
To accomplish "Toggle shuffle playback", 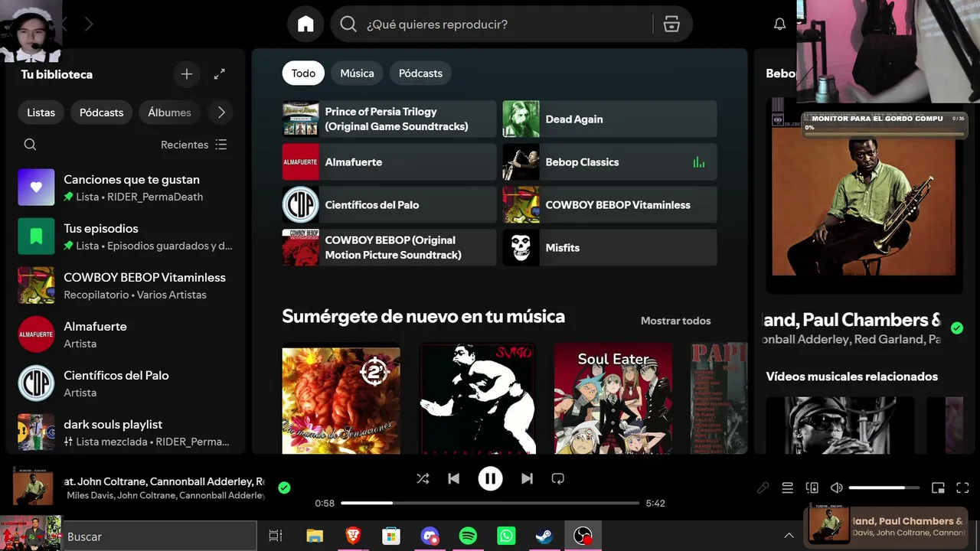I will (x=423, y=479).
